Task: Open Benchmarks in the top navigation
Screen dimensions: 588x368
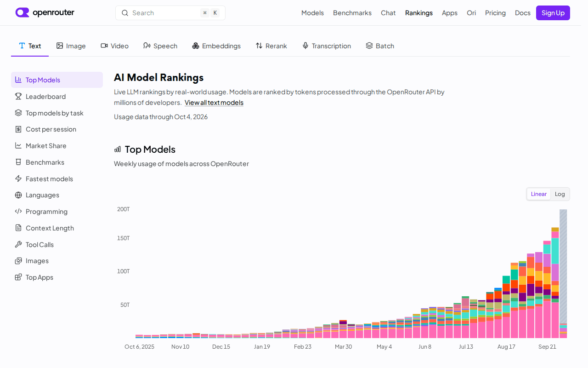Action: click(352, 13)
